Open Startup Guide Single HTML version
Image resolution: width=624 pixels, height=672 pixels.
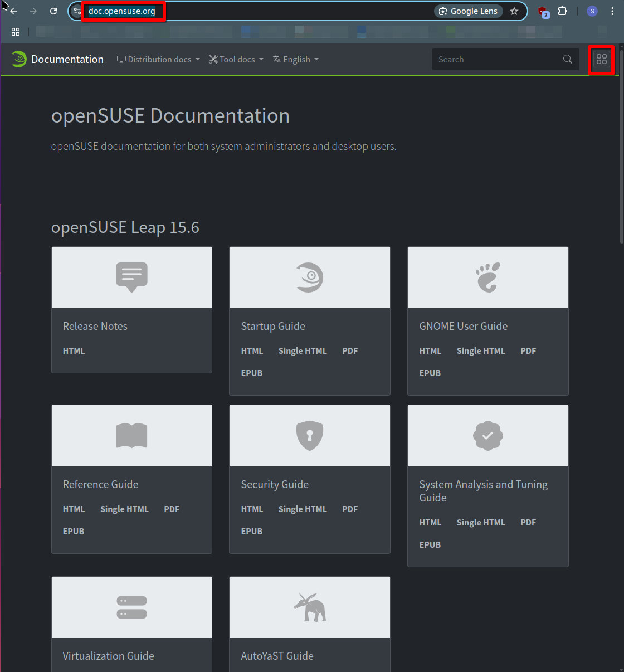click(x=303, y=351)
